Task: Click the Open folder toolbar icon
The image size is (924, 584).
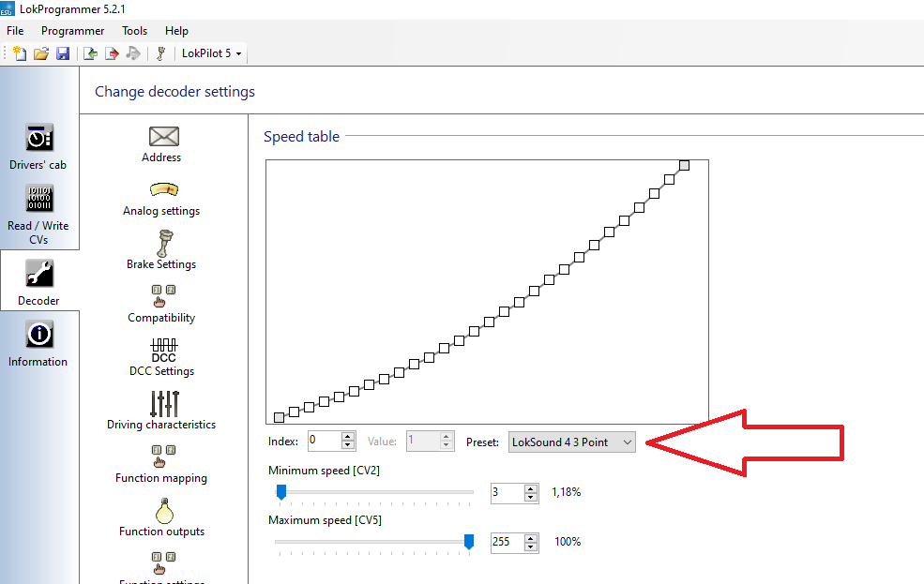Action: coord(40,53)
